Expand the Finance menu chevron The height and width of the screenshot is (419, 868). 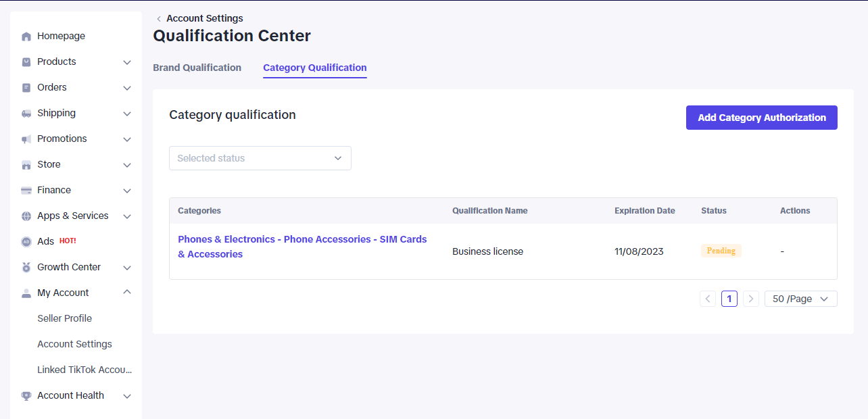[x=127, y=191]
